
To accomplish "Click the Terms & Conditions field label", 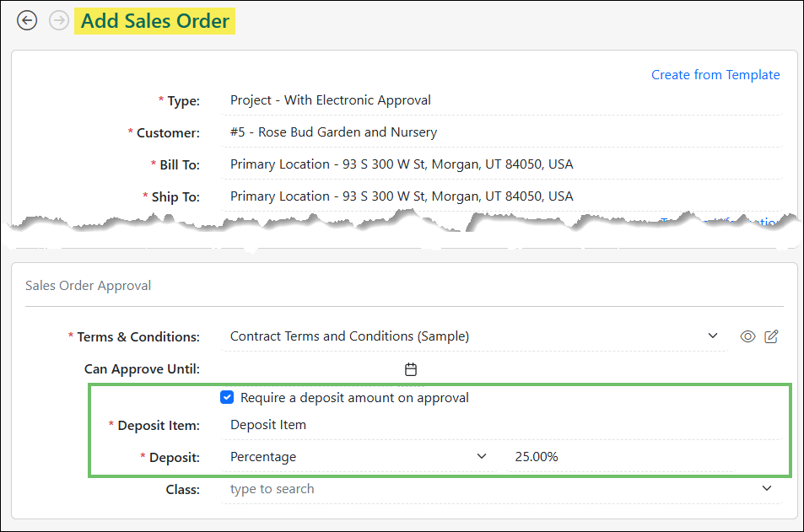I will click(138, 336).
